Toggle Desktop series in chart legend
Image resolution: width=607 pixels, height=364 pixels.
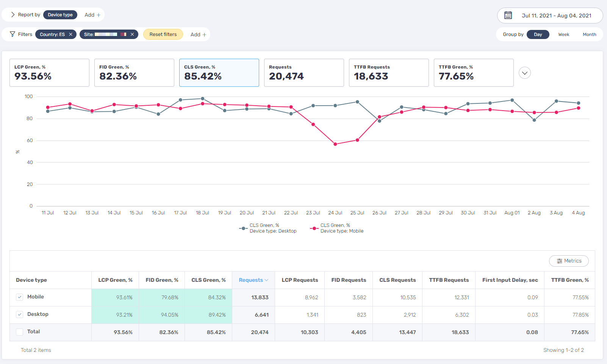coord(268,228)
